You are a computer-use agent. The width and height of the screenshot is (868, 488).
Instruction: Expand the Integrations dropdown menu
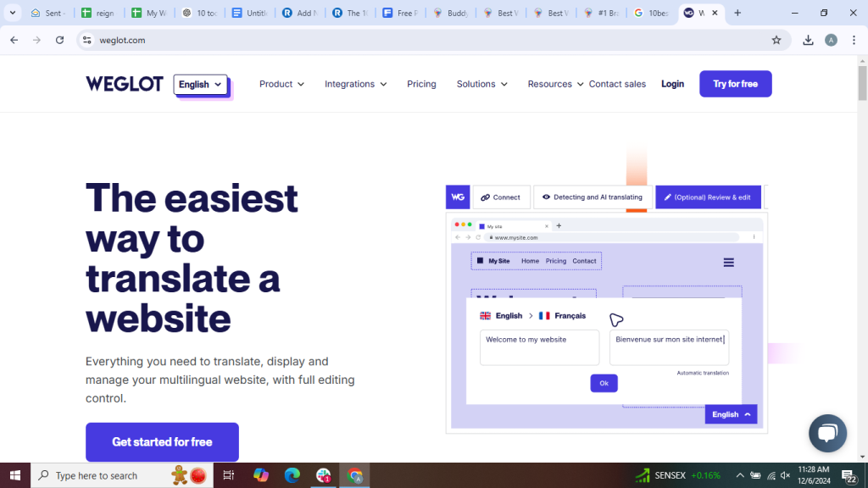[355, 84]
